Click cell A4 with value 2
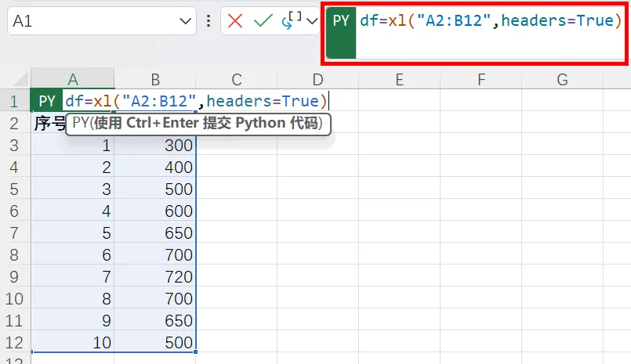This screenshot has height=364, width=631. point(73,167)
